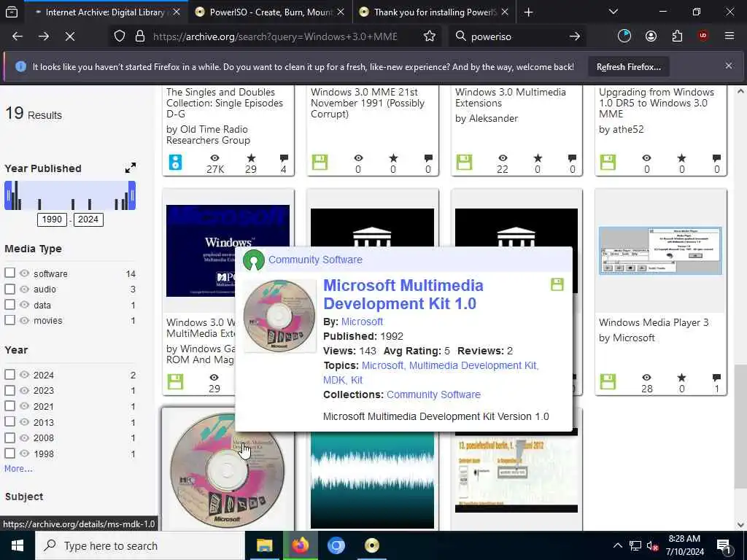Image resolution: width=747 pixels, height=560 pixels.
Task: Expand the Year Published histogram
Action: point(130,168)
